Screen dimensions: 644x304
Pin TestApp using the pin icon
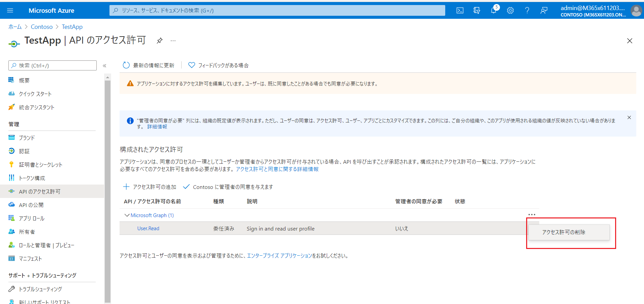159,41
